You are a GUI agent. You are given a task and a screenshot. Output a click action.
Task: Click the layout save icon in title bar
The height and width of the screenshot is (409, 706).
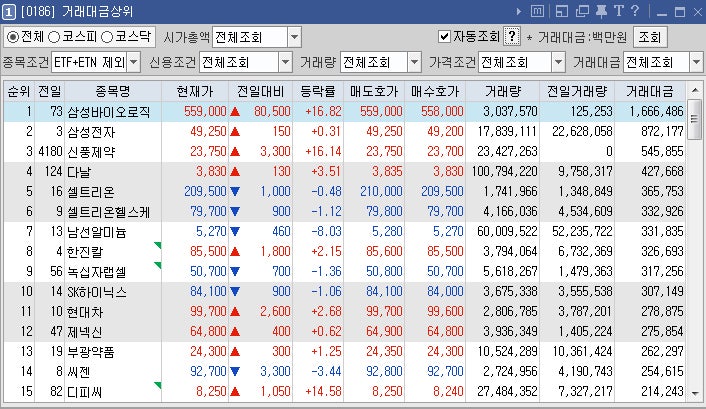coord(562,11)
